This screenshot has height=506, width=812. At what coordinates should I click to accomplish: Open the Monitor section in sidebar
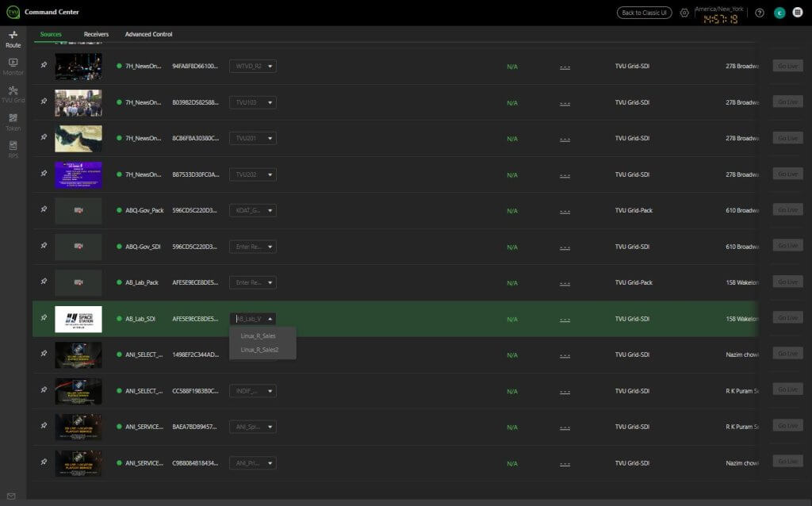tap(13, 67)
